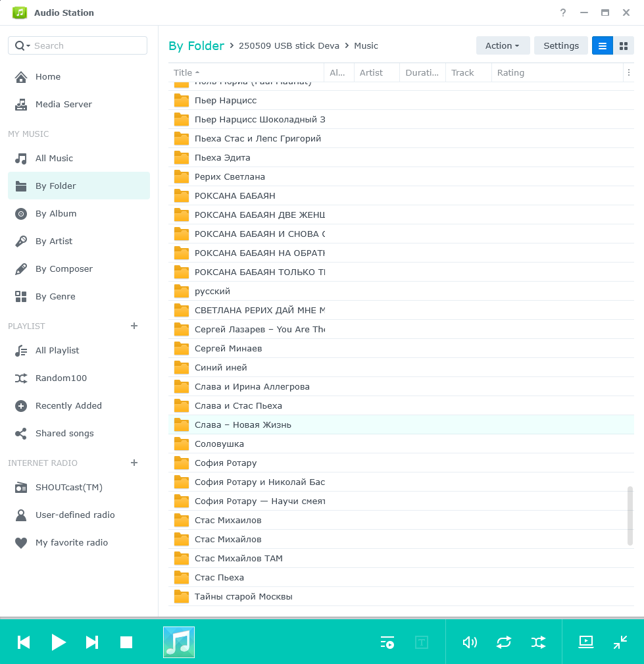
Task: Open folder Пьер Нарцисс
Action: [x=401, y=101]
